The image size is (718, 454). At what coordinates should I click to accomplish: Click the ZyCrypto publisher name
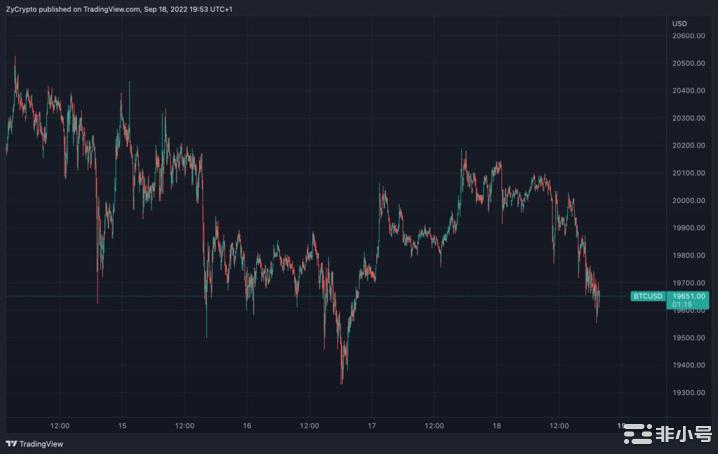(23, 9)
